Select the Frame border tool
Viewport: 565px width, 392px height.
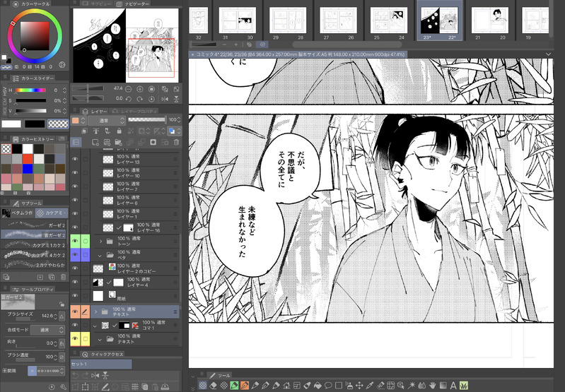coord(297,386)
